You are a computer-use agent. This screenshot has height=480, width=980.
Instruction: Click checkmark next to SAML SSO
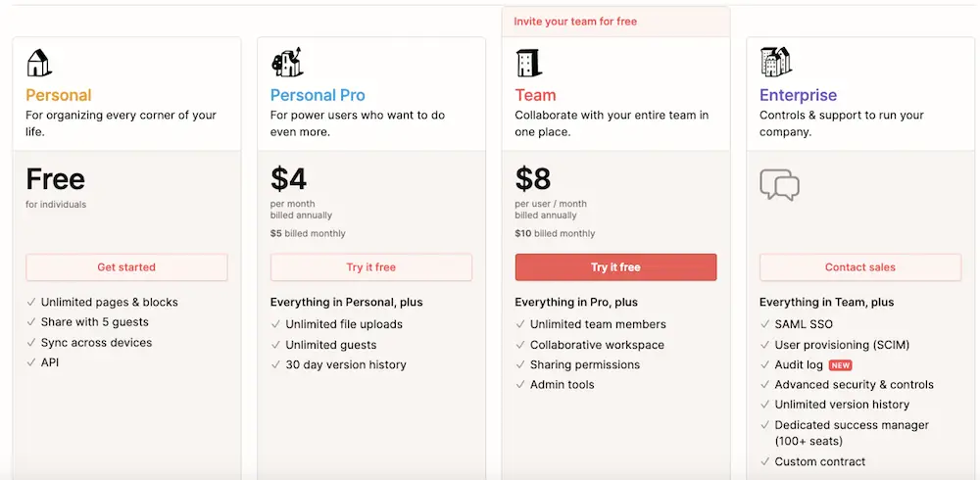(765, 324)
